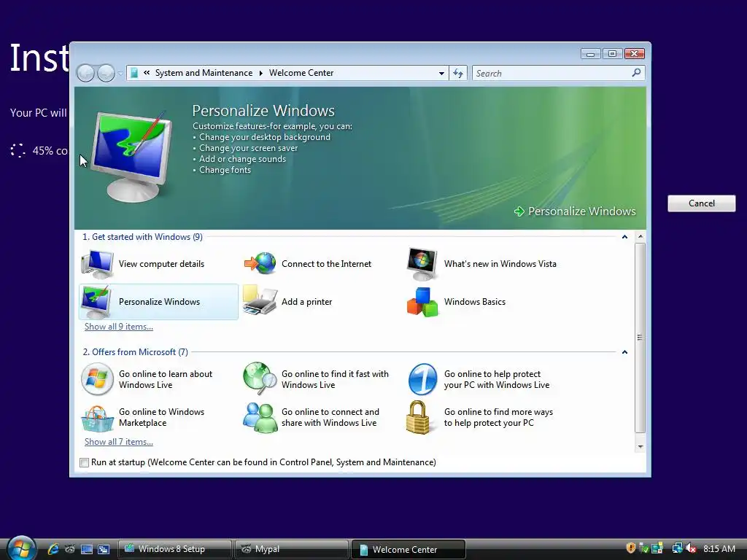Image resolution: width=747 pixels, height=560 pixels.
Task: Click the vertical scrollbar thumb
Action: (x=640, y=338)
